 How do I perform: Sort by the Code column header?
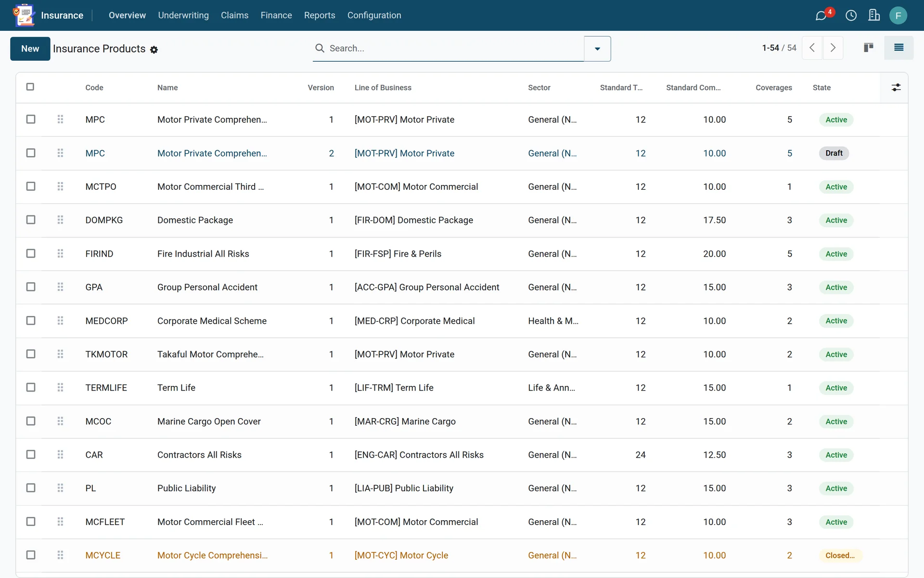pos(94,88)
